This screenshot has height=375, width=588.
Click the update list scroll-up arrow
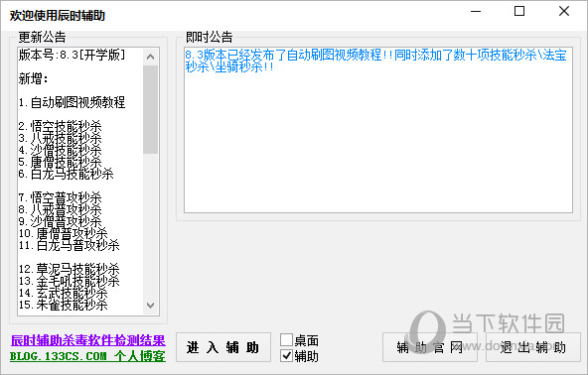click(x=150, y=57)
